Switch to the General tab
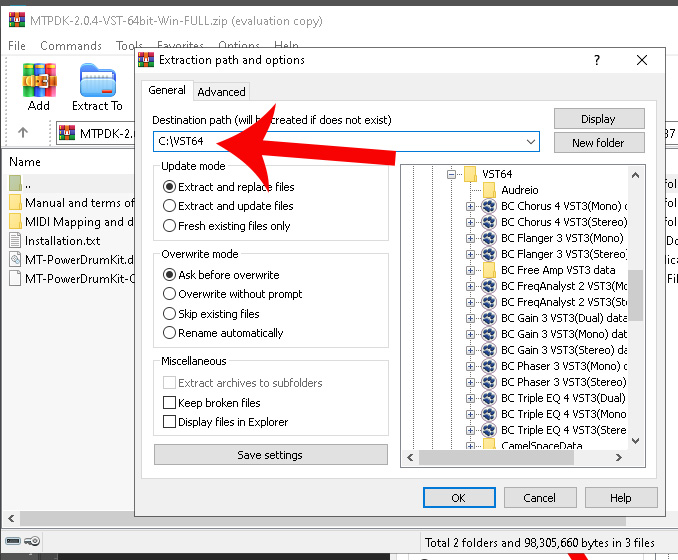Viewport: 678px width, 560px height. pyautogui.click(x=167, y=90)
